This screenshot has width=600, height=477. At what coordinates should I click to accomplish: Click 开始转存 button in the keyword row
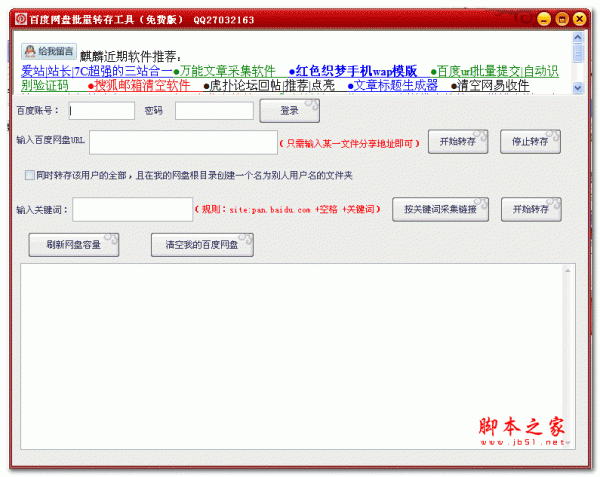[x=531, y=209]
